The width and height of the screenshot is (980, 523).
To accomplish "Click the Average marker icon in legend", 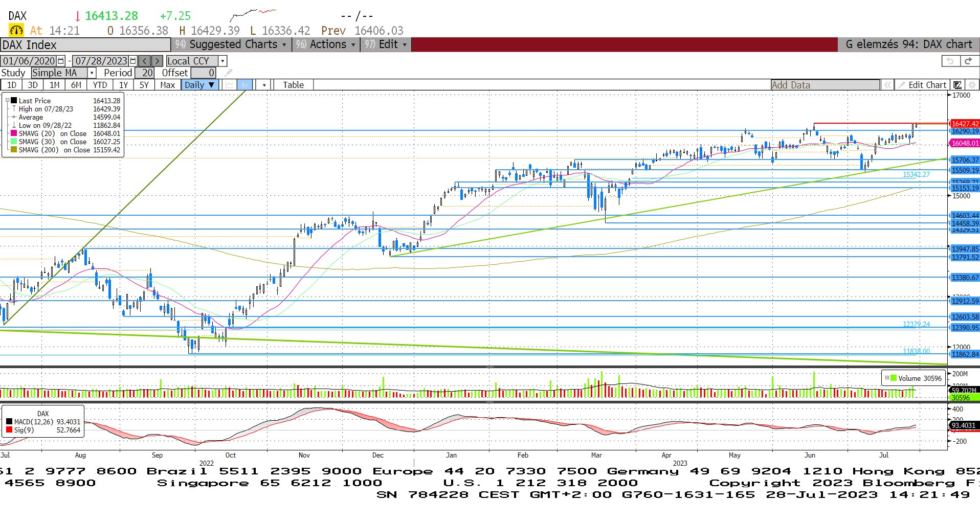I will pos(14,117).
